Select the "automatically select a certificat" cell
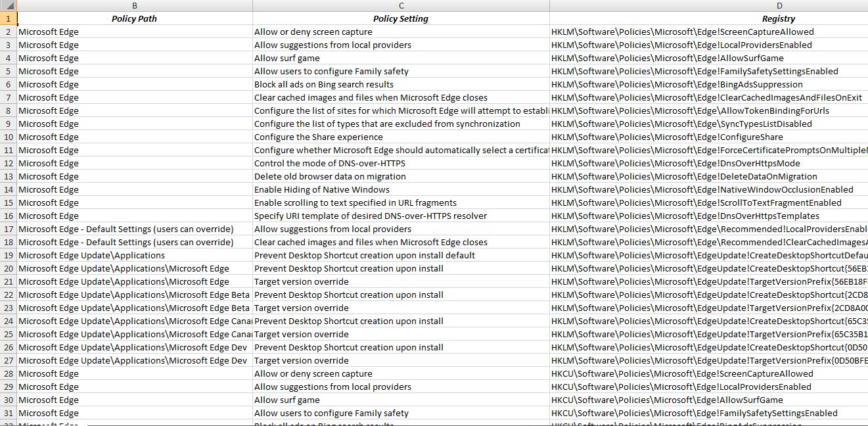 pyautogui.click(x=401, y=150)
